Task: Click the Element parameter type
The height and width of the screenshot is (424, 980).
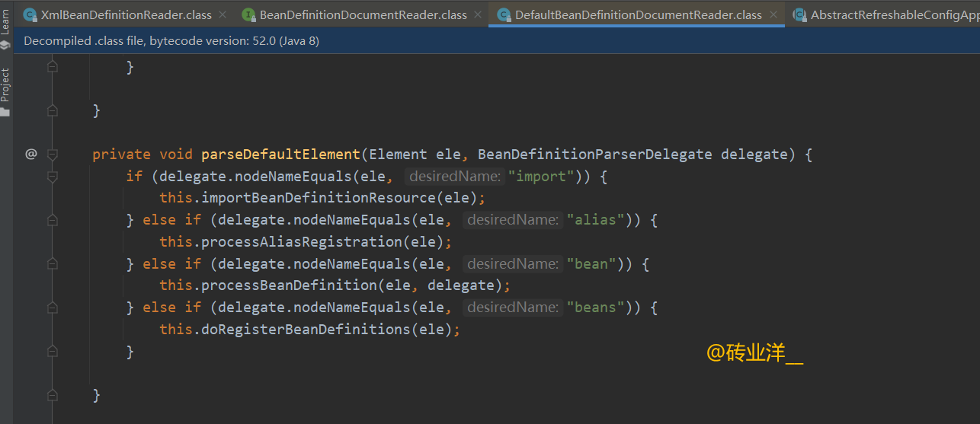Action: (x=399, y=155)
